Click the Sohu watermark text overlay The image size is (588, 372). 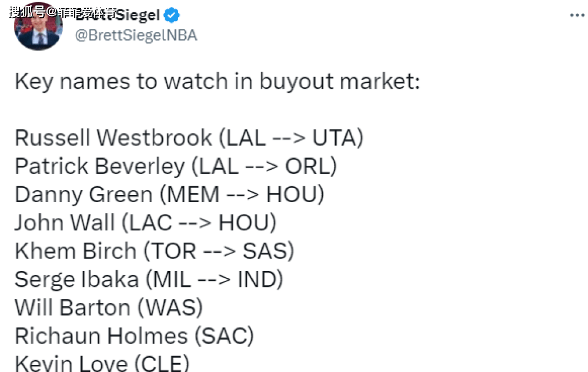point(61,12)
